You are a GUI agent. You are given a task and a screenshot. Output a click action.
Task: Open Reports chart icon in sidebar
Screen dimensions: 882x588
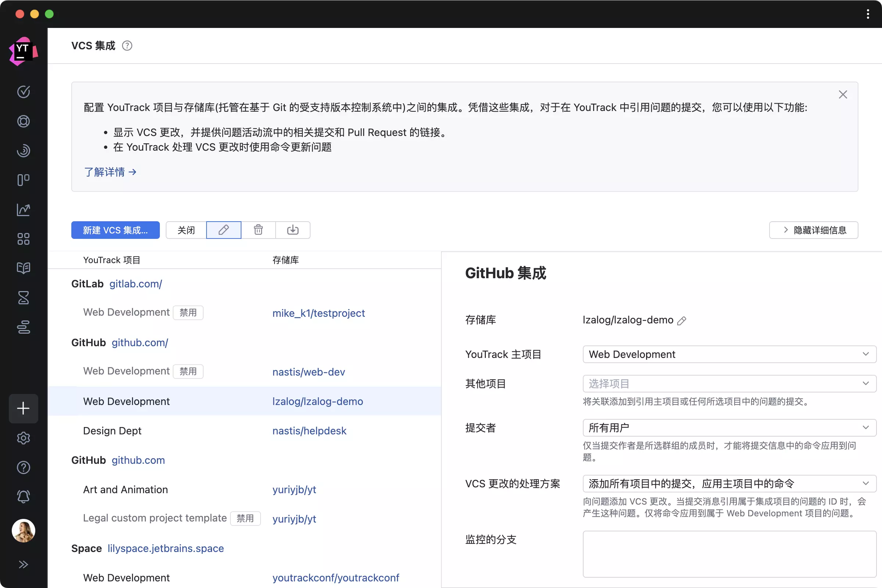[23, 209]
